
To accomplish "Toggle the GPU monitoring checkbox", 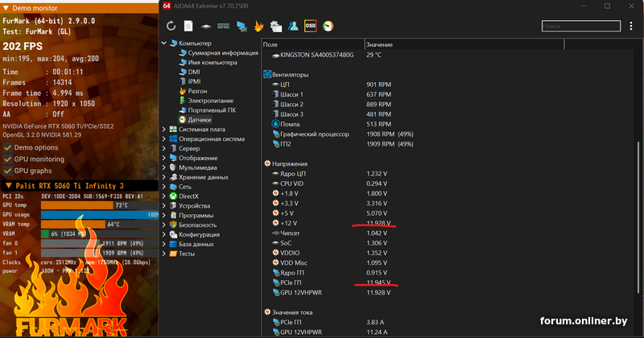I will (x=7, y=159).
